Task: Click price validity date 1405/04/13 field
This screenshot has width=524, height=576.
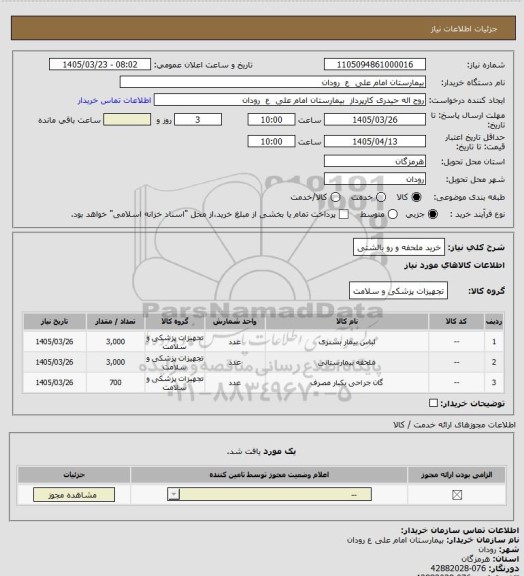Action: (x=375, y=141)
